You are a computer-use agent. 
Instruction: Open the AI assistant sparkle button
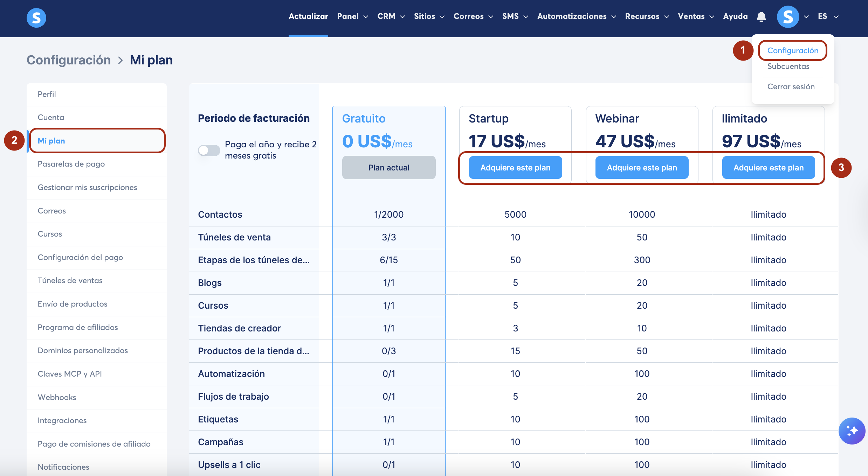[852, 430]
